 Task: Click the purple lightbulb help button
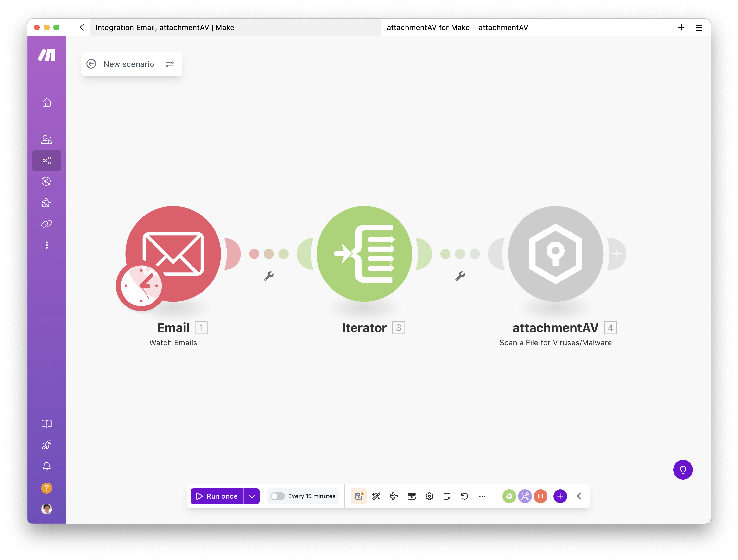tap(683, 470)
